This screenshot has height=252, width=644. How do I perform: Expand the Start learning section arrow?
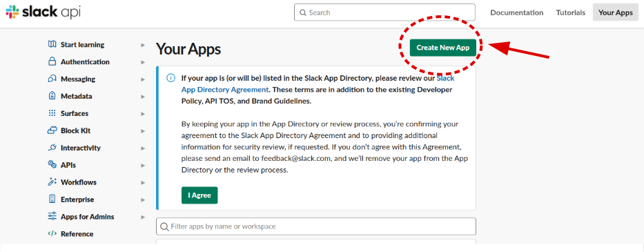tap(143, 45)
